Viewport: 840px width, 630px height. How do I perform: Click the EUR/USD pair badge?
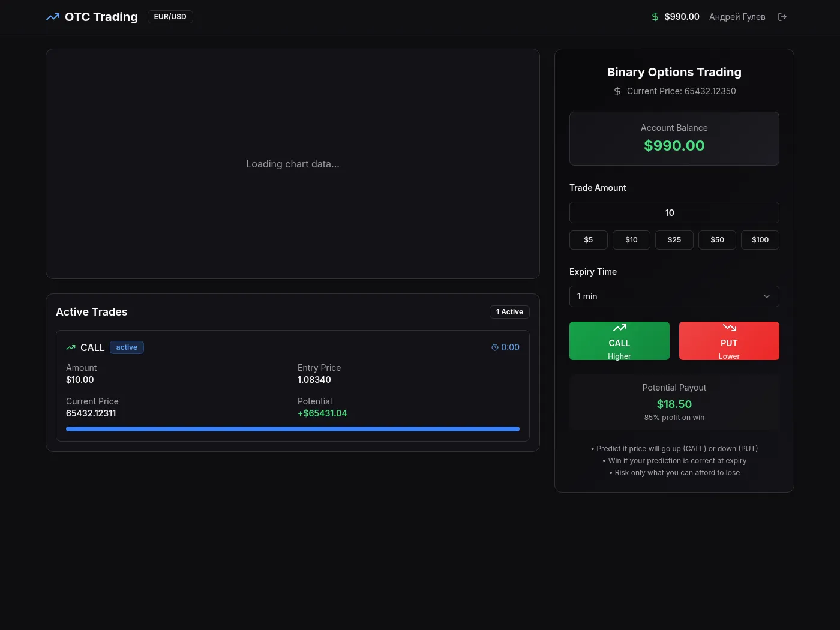(170, 17)
